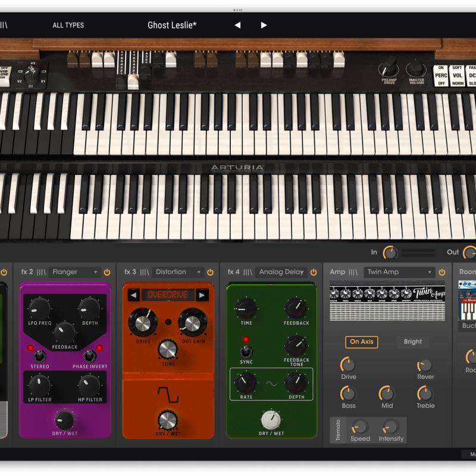Go to next preset arrow

[264, 25]
